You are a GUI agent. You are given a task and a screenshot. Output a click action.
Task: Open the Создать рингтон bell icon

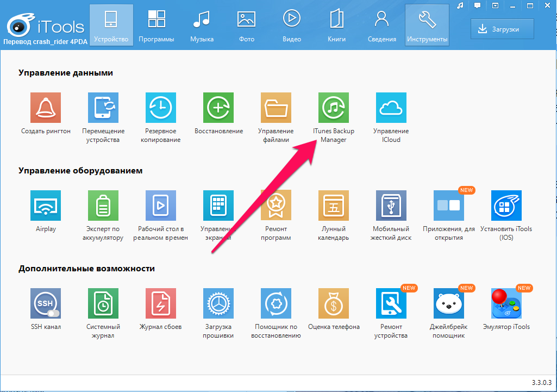pos(46,108)
